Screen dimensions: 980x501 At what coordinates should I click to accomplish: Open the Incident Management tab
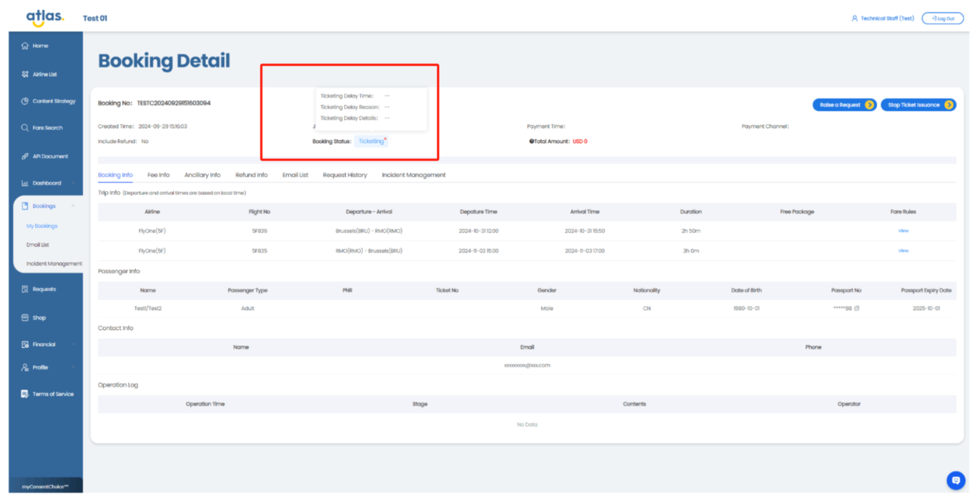(x=413, y=175)
